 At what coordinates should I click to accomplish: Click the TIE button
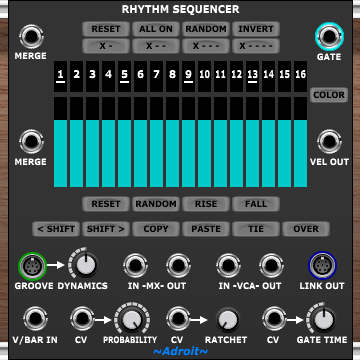point(256,229)
